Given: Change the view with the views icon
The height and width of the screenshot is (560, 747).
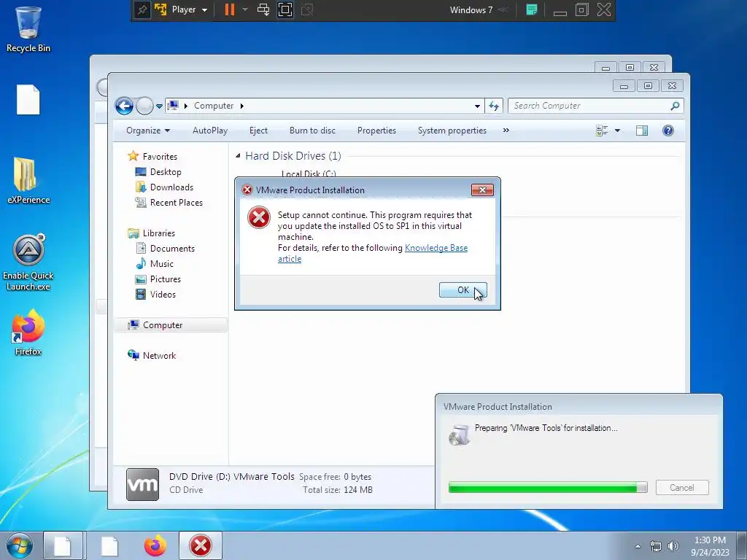Looking at the screenshot, I should (x=602, y=131).
